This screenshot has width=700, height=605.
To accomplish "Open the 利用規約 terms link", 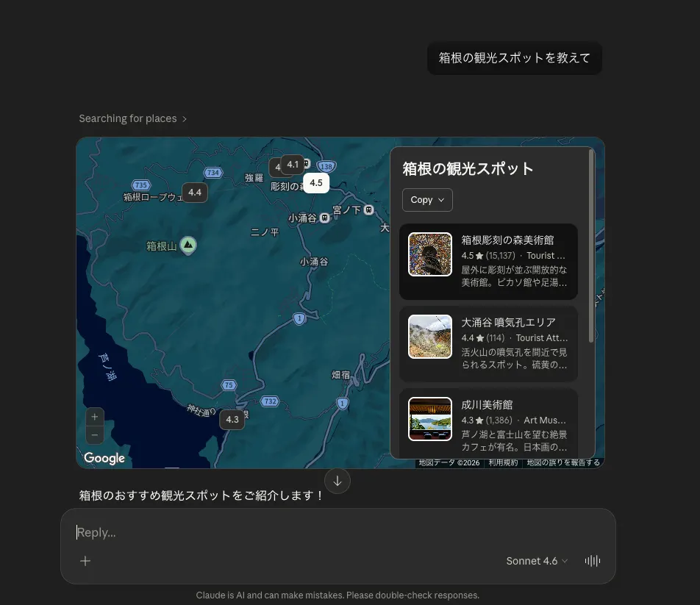I will tap(503, 462).
